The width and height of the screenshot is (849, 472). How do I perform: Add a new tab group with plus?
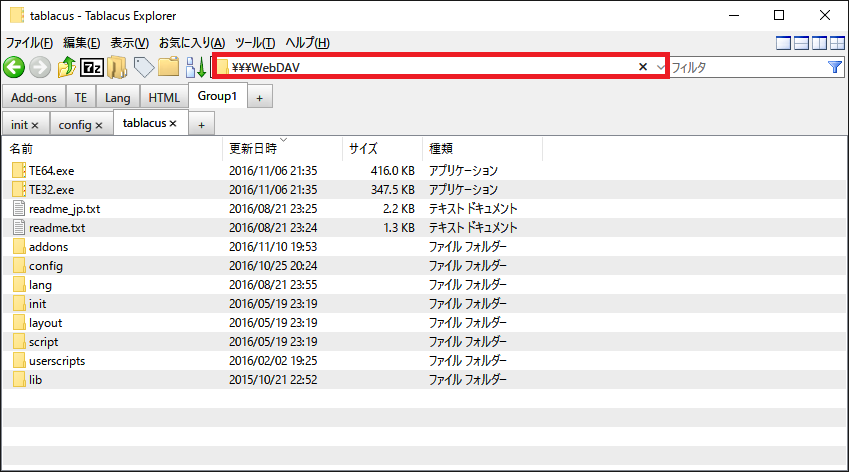[259, 97]
